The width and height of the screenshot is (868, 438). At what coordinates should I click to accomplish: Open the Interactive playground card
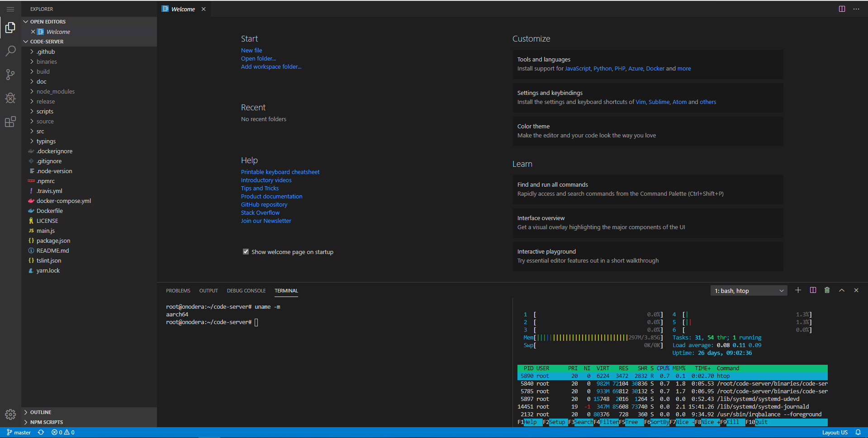coord(648,256)
